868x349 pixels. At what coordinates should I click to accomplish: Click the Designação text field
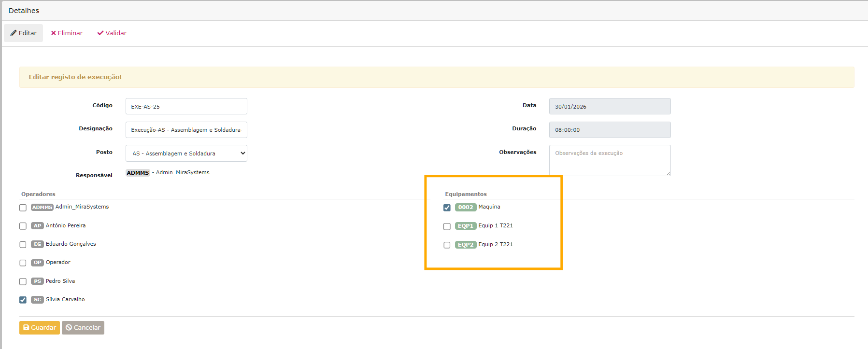coord(186,130)
